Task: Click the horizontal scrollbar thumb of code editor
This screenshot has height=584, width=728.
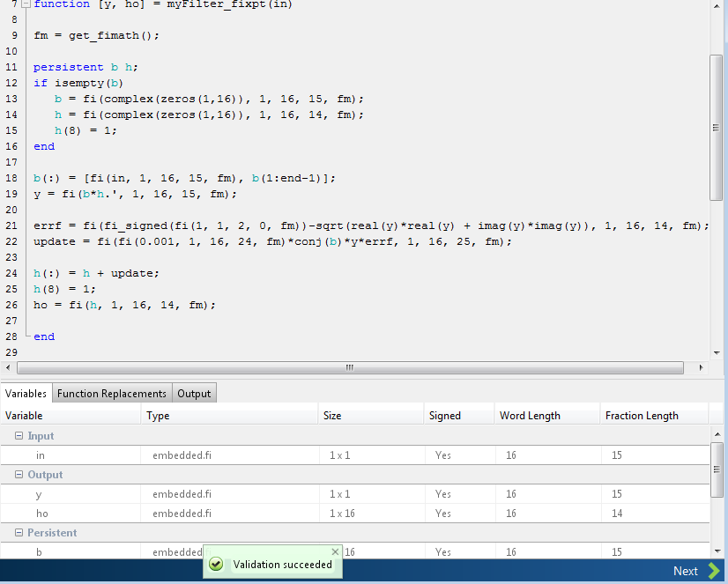Action: [x=350, y=367]
